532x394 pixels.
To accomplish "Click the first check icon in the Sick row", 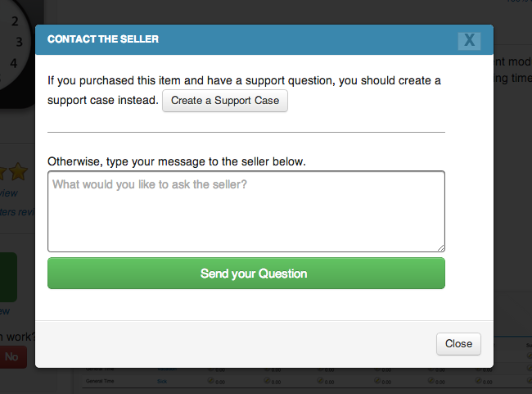I will [210, 381].
